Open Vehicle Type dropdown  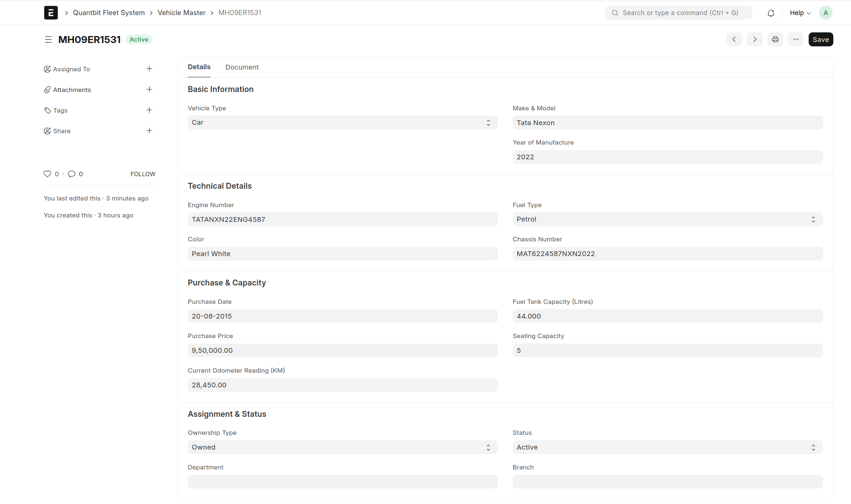pyautogui.click(x=342, y=123)
